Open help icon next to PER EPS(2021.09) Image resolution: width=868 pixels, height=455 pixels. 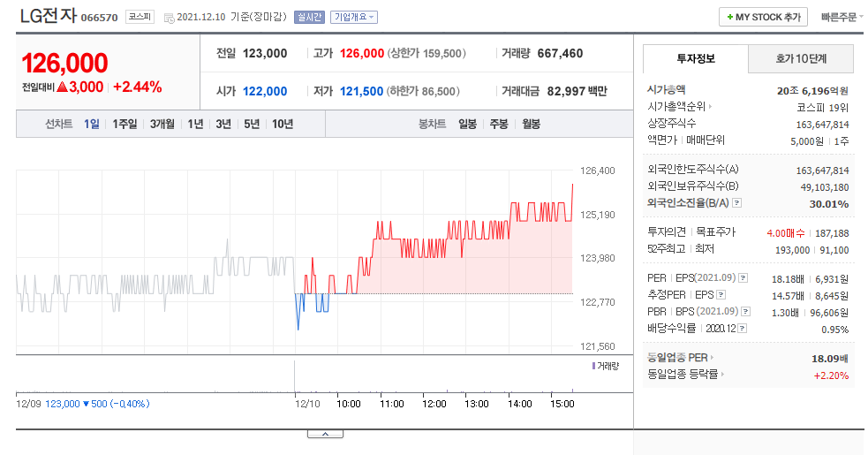pyautogui.click(x=743, y=277)
